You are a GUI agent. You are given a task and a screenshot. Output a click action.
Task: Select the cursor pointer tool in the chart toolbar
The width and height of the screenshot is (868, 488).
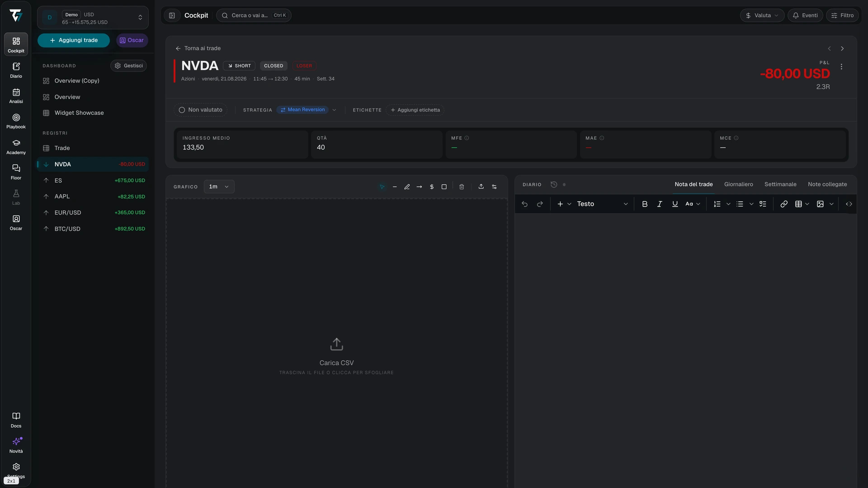(x=382, y=187)
